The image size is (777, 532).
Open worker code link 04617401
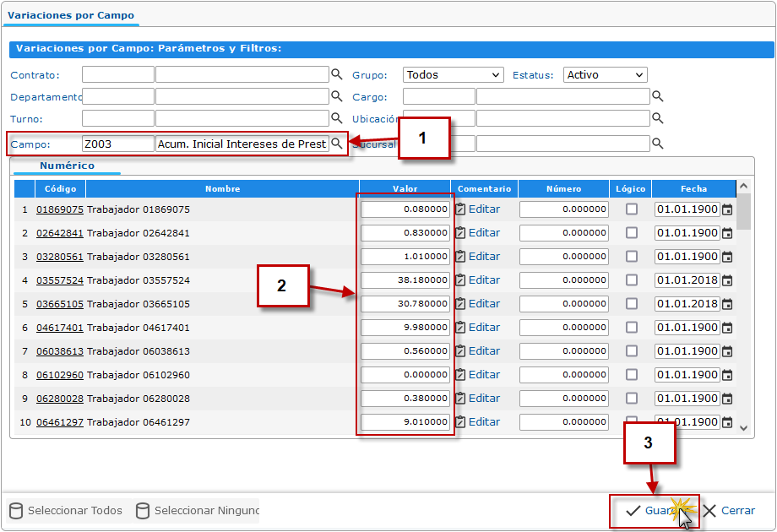point(59,328)
